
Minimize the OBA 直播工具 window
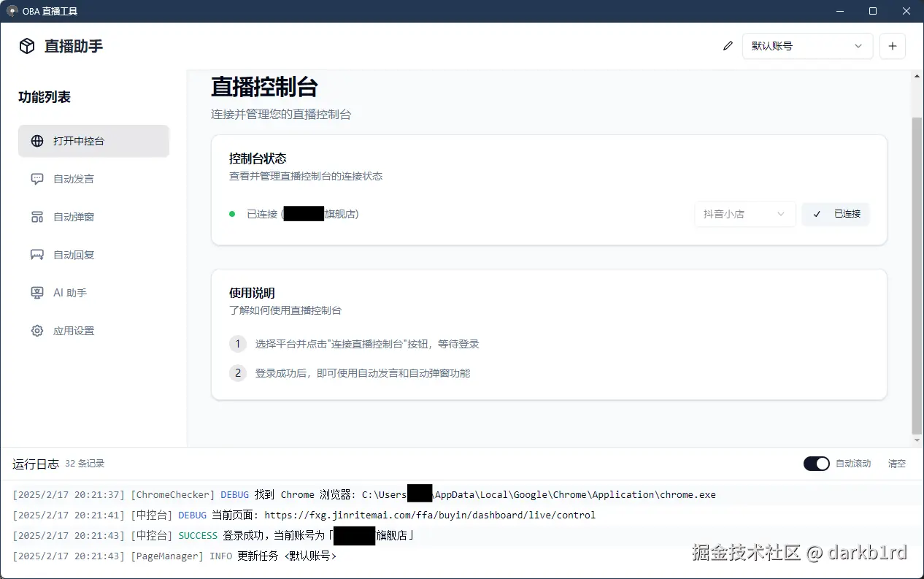(x=839, y=11)
